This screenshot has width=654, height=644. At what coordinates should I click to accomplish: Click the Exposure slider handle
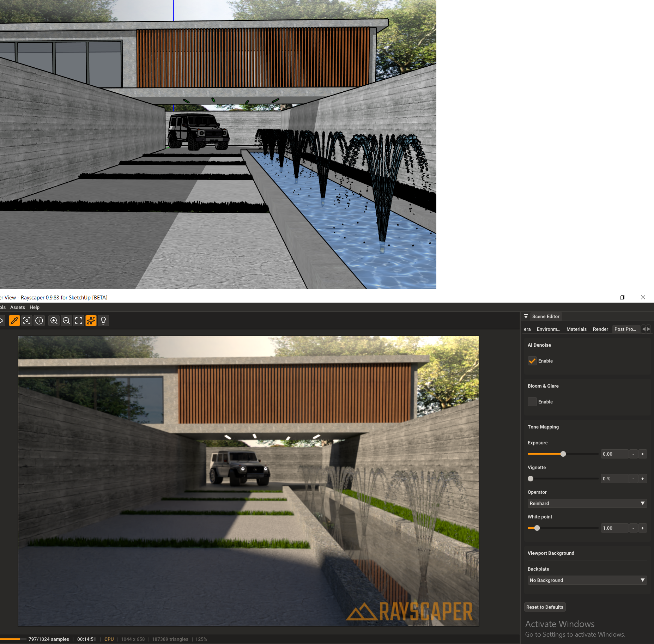click(563, 454)
